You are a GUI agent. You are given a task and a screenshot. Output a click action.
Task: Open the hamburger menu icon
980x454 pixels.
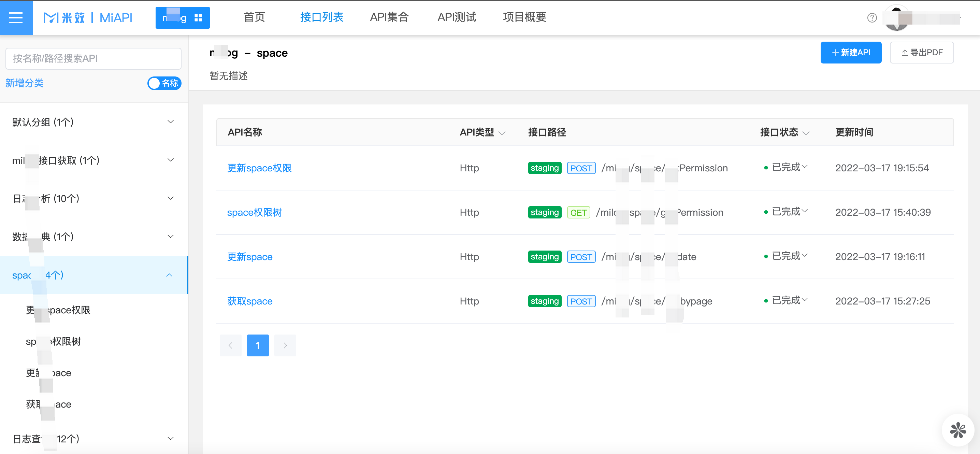tap(16, 17)
